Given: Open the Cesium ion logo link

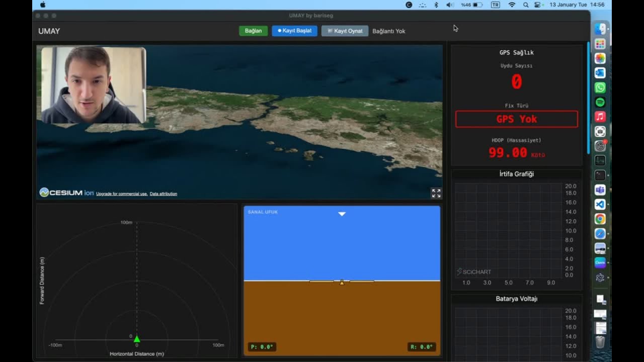Looking at the screenshot, I should pyautogui.click(x=66, y=193).
